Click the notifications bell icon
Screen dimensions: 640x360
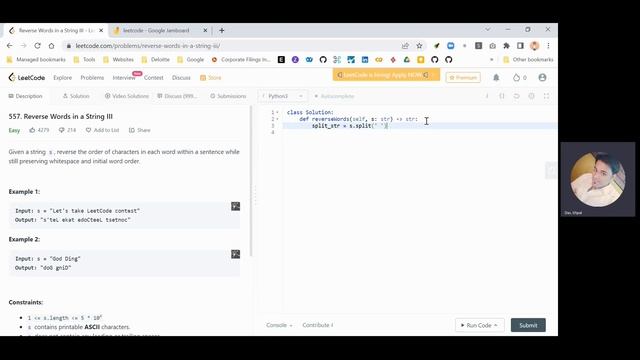[x=496, y=78]
